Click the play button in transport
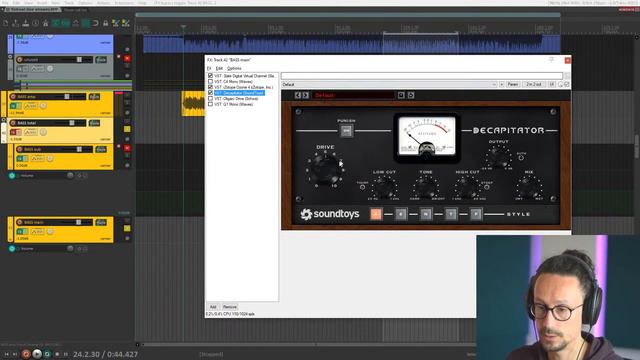 tap(37, 354)
